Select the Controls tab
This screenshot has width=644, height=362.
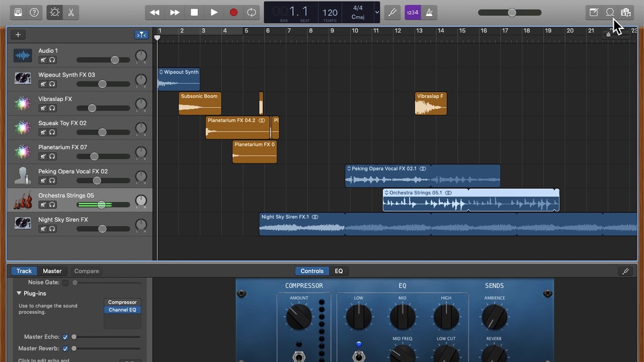point(312,271)
